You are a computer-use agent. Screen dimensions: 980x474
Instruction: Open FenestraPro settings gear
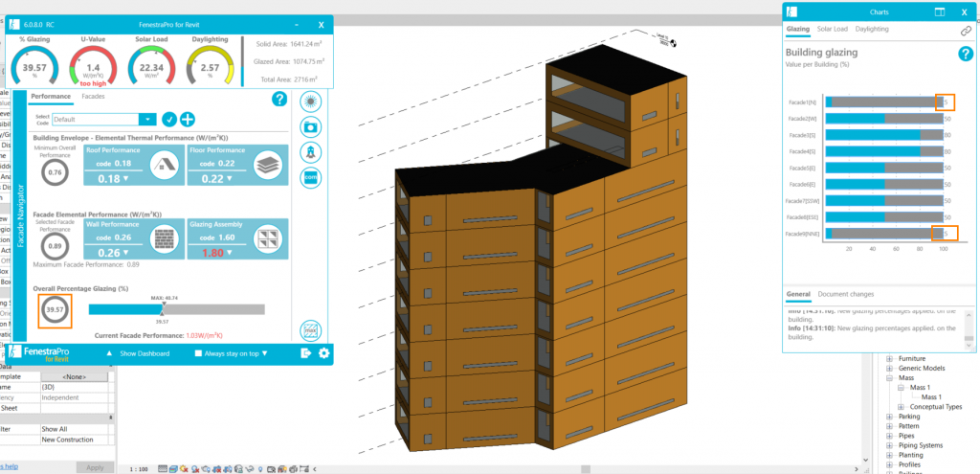point(323,353)
